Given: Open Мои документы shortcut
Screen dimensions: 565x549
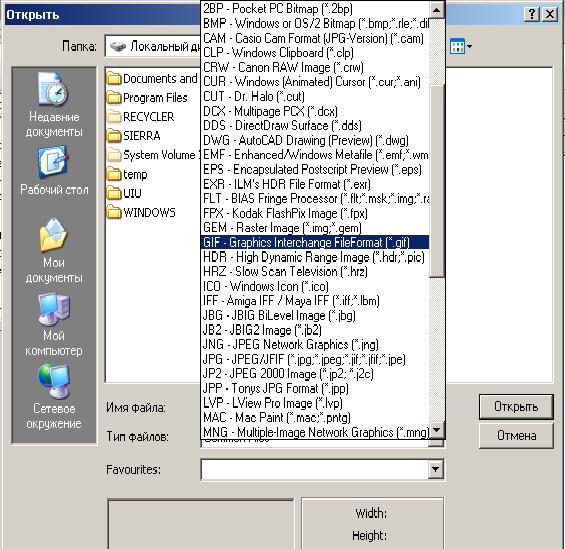Looking at the screenshot, I should [x=54, y=251].
